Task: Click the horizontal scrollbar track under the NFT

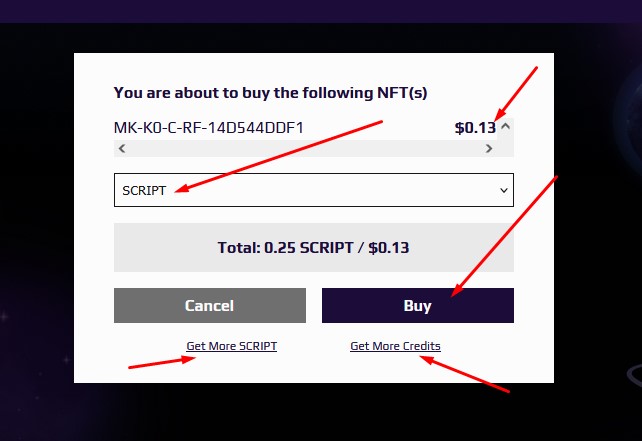Action: point(305,148)
